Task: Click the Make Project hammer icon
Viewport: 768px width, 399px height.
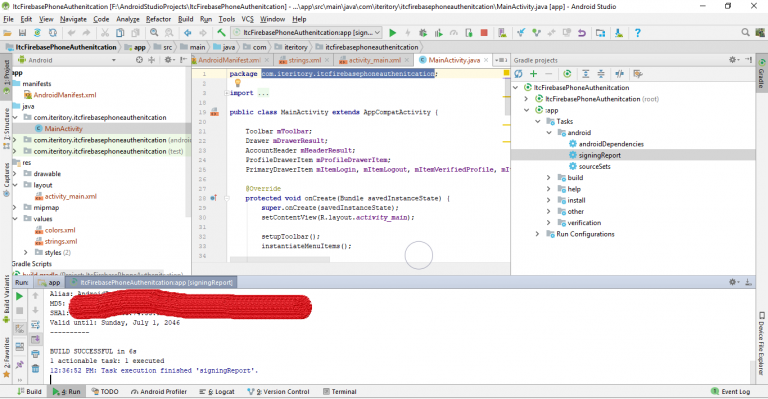Action: (221, 33)
